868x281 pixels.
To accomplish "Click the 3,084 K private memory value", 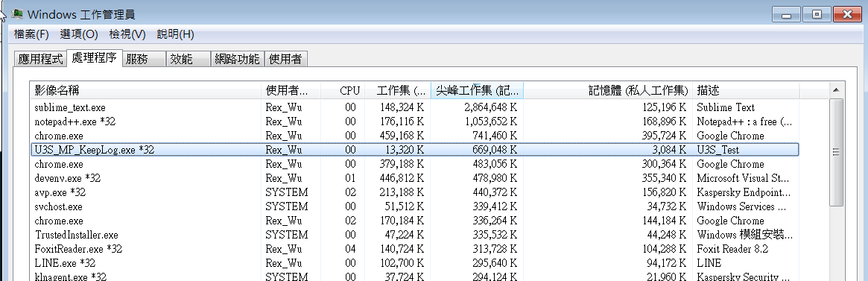I will tap(669, 150).
